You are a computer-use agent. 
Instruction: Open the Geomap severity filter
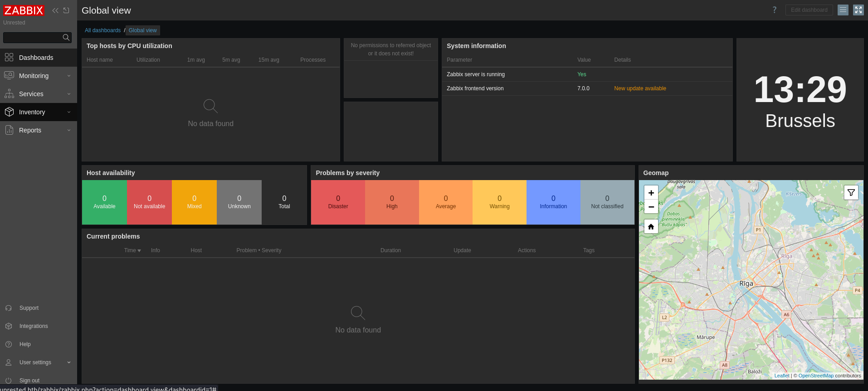pyautogui.click(x=851, y=192)
